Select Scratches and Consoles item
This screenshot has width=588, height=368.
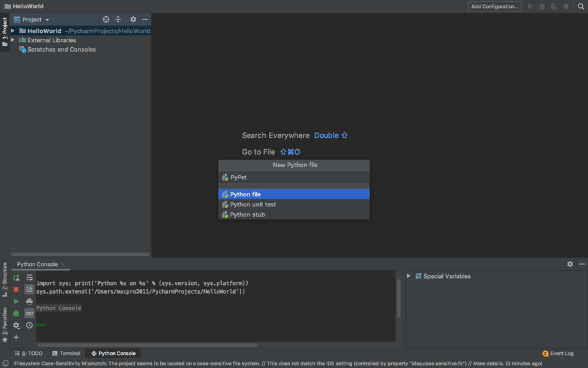point(62,49)
